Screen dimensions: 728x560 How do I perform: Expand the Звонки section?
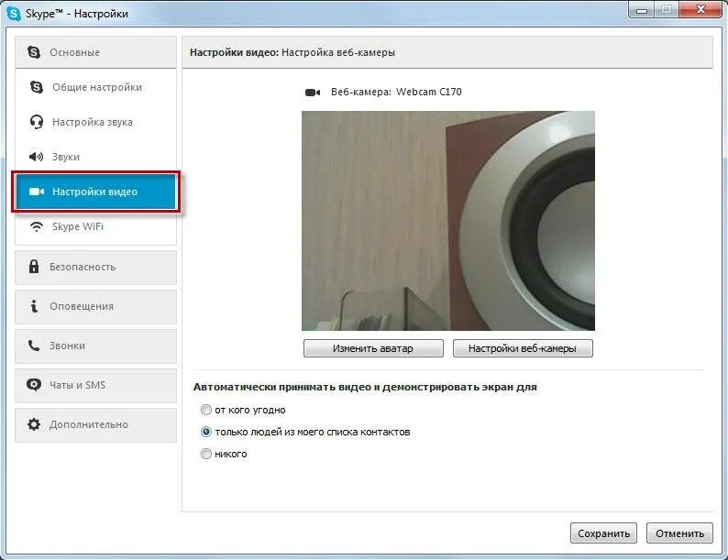click(x=95, y=346)
